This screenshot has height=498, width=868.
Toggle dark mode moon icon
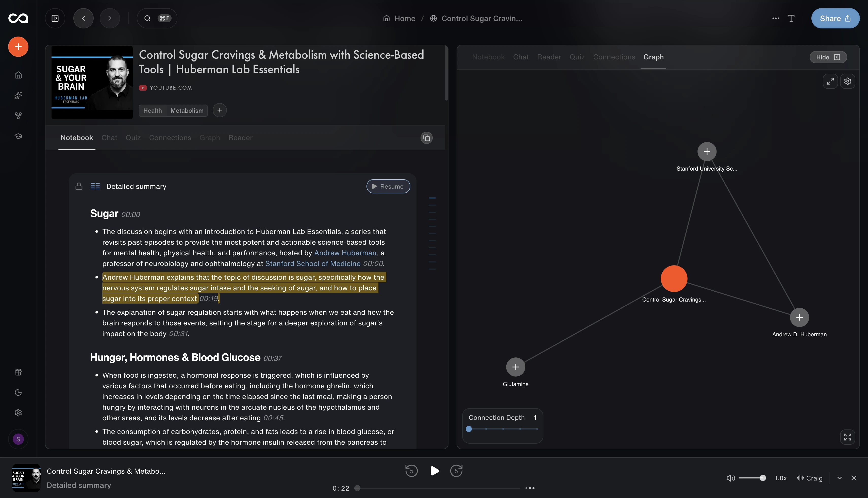point(18,392)
